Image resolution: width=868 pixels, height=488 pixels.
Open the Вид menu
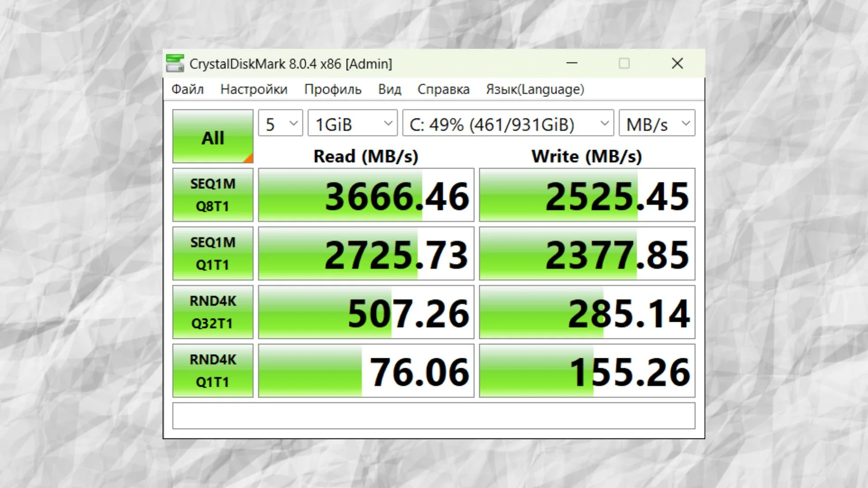(x=390, y=89)
